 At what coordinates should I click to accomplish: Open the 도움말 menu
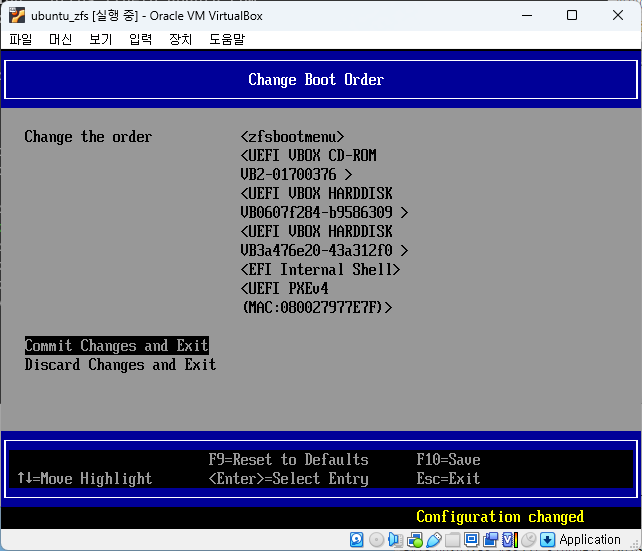226,39
